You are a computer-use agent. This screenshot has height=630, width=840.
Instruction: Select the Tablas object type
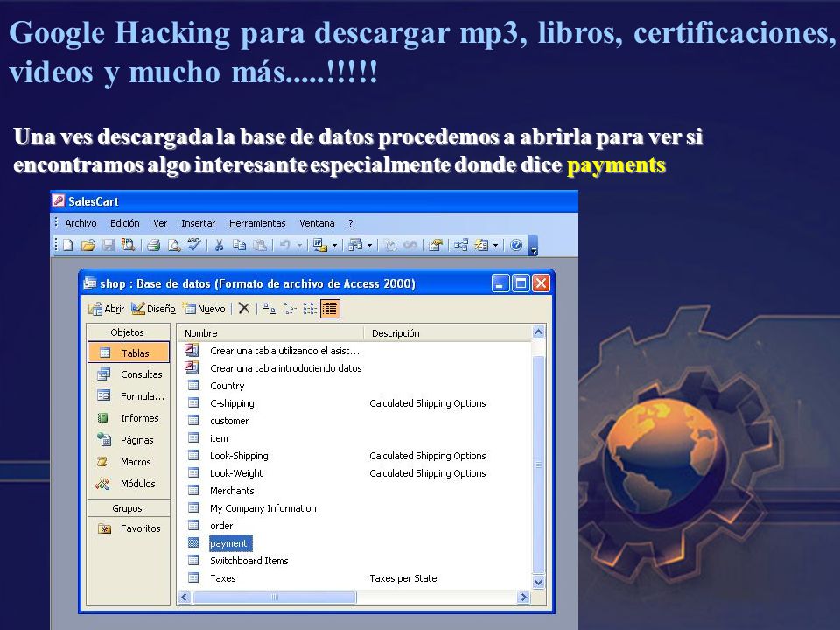click(129, 353)
